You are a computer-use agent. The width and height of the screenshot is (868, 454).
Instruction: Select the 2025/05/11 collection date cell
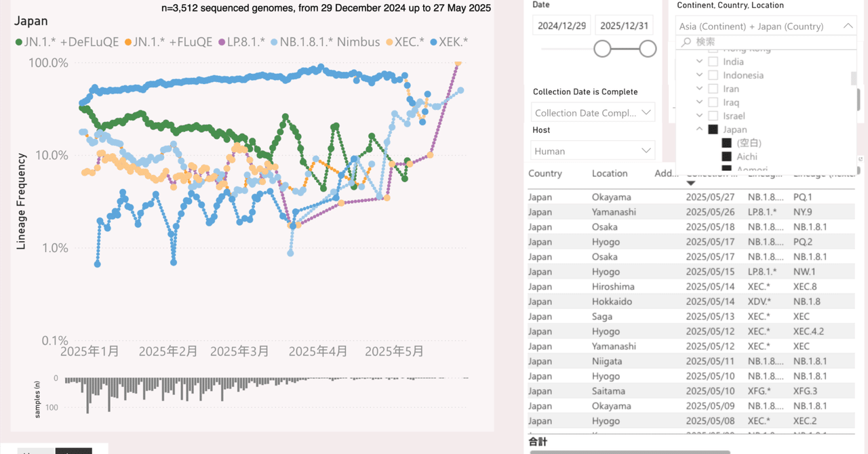pos(710,361)
